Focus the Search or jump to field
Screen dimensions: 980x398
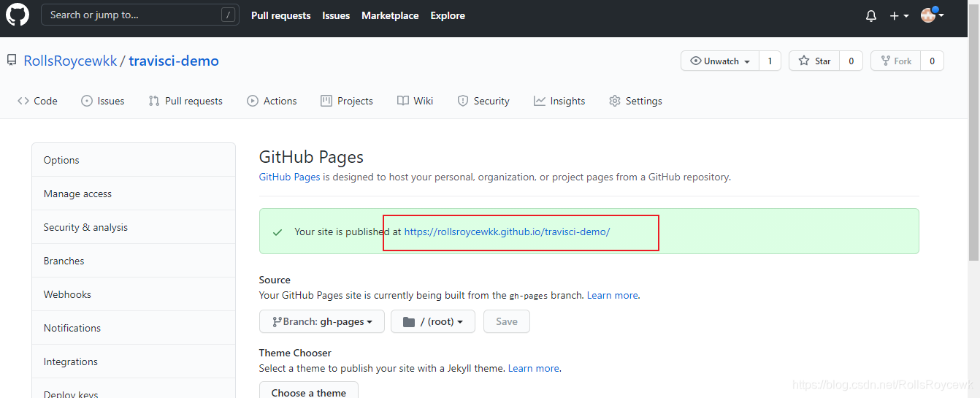[140, 15]
